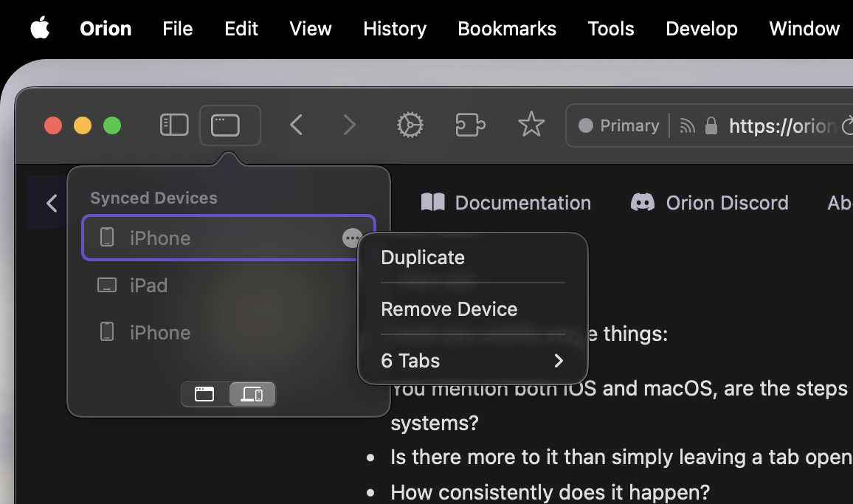Go forward using the toolbar arrow
Image resolution: width=853 pixels, height=504 pixels.
tap(349, 125)
